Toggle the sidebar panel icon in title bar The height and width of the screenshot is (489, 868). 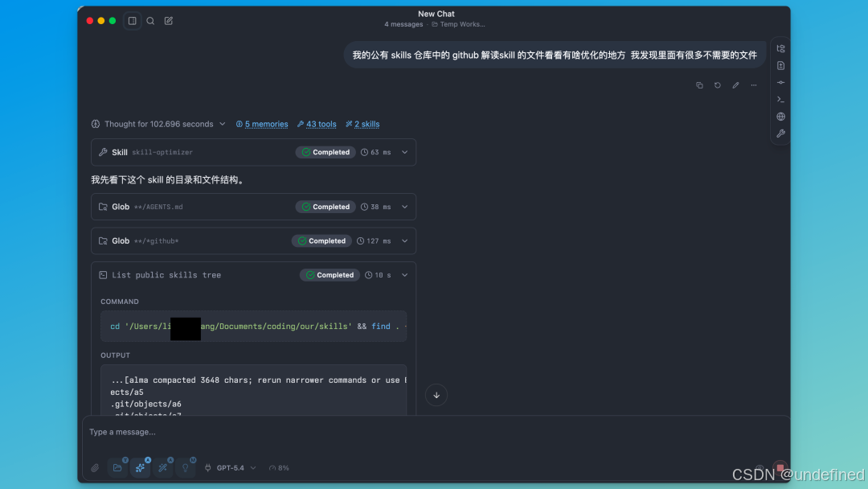tap(133, 21)
